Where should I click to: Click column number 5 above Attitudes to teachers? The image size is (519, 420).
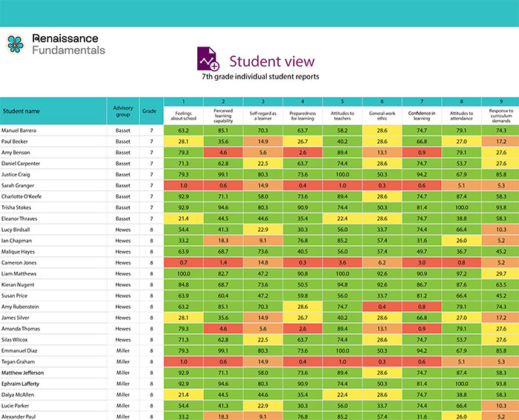342,101
